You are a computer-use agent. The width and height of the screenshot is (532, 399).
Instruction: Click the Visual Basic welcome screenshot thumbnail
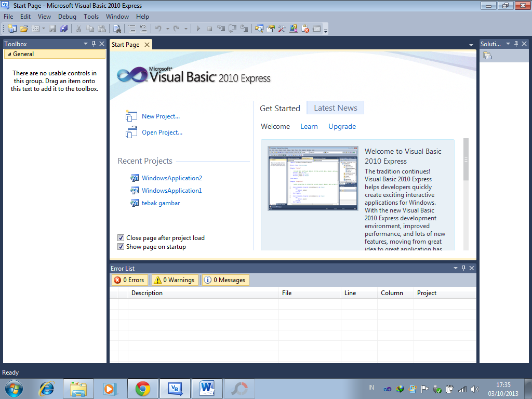click(313, 179)
